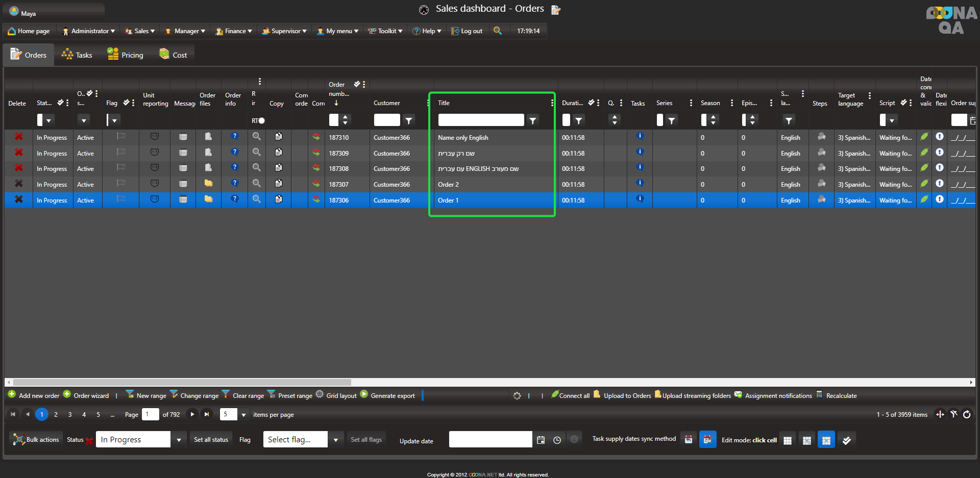Click the copy icon for order 187308
980x478 pixels.
(x=278, y=168)
